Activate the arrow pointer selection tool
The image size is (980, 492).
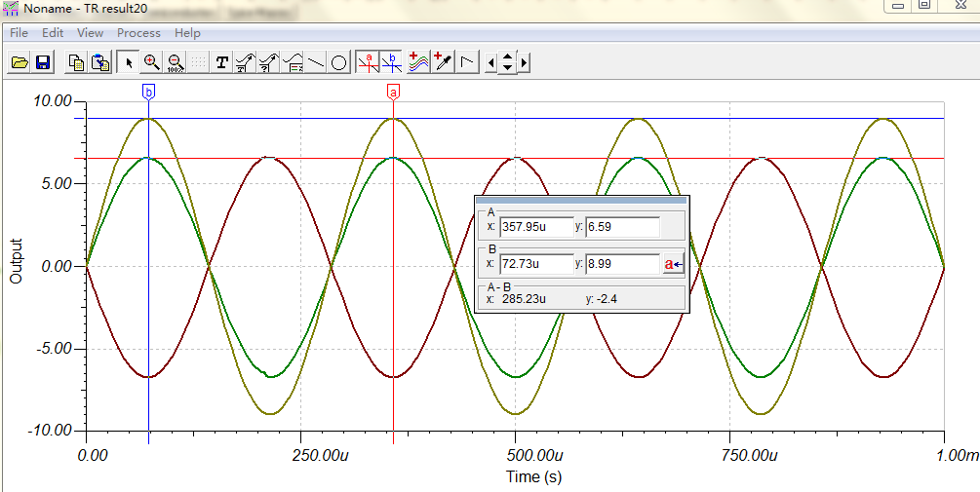pyautogui.click(x=129, y=63)
